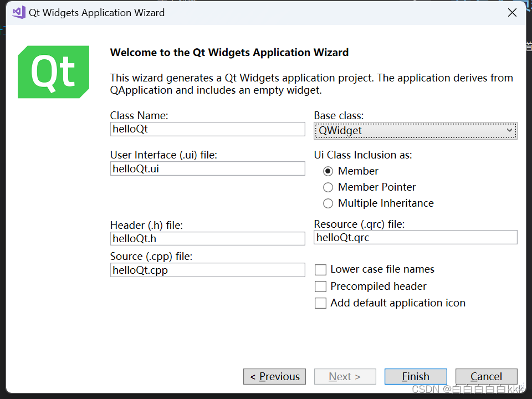532x399 pixels.
Task: Focus the Class Name field helloQt
Action: [208, 129]
